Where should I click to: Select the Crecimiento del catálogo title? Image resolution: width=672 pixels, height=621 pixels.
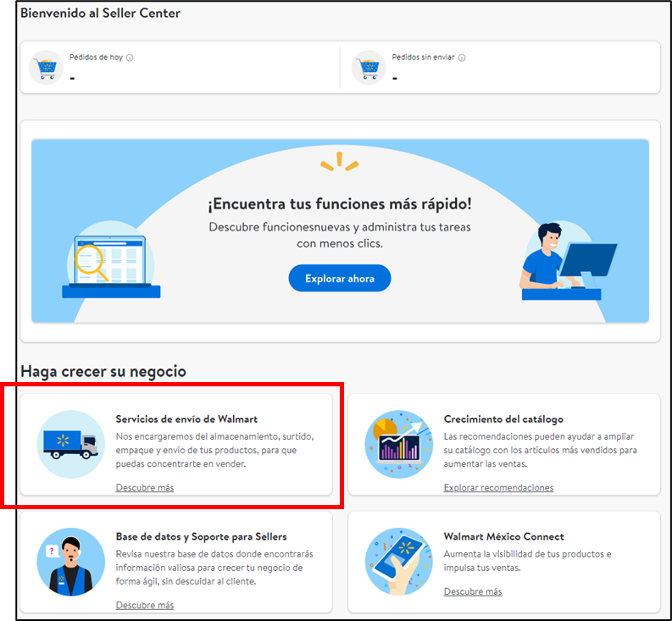click(503, 419)
